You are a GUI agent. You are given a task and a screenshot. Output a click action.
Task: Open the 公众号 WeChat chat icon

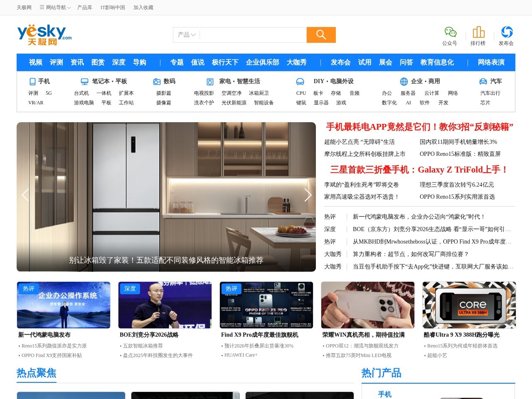[450, 32]
